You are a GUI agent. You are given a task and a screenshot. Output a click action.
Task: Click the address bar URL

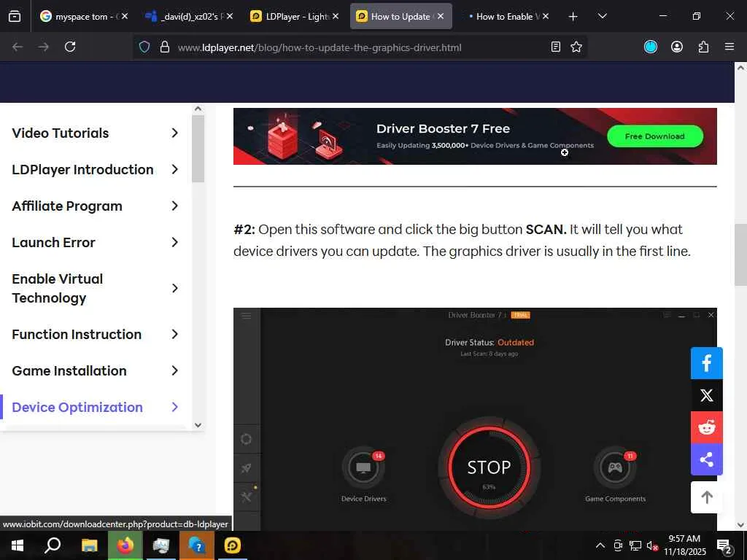click(320, 47)
